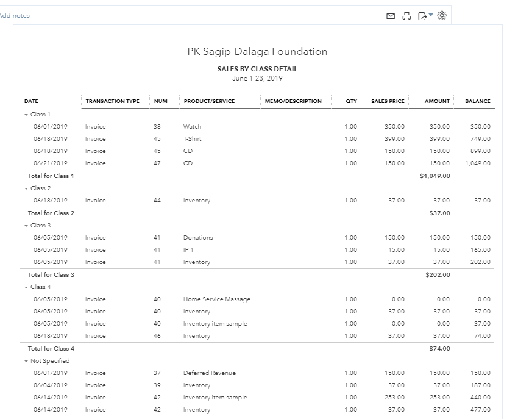
Task: Click the Add notes link
Action: pyautogui.click(x=15, y=16)
